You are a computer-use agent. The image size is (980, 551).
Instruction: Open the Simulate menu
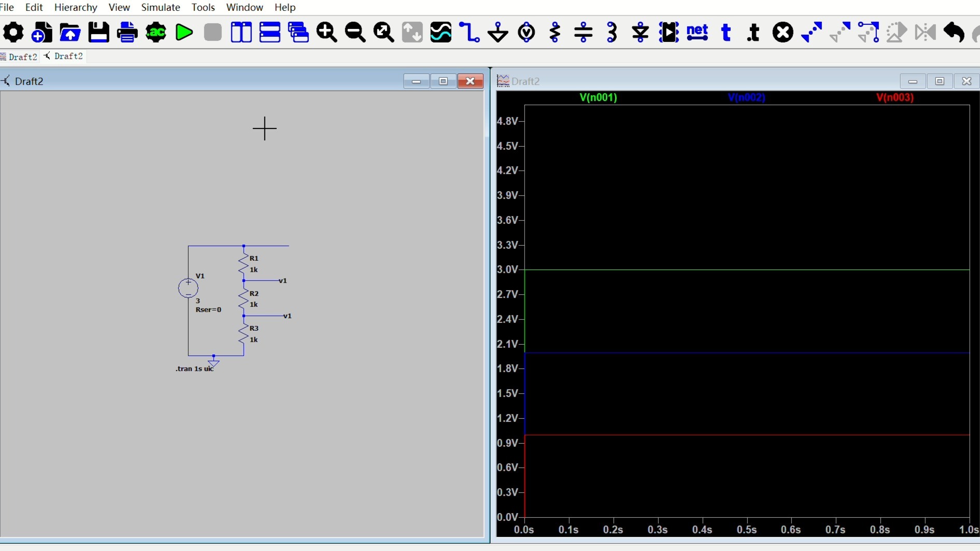[161, 7]
